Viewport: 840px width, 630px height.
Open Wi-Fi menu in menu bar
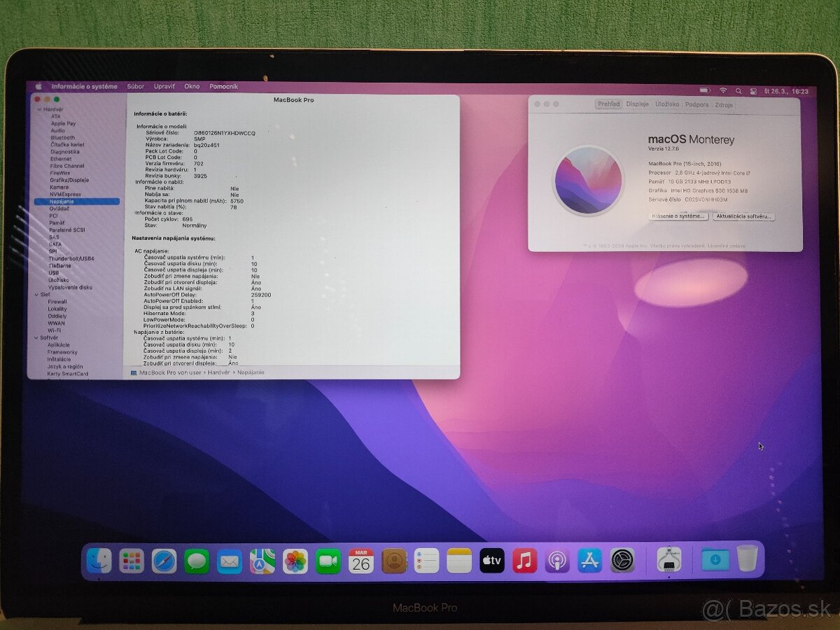[723, 90]
